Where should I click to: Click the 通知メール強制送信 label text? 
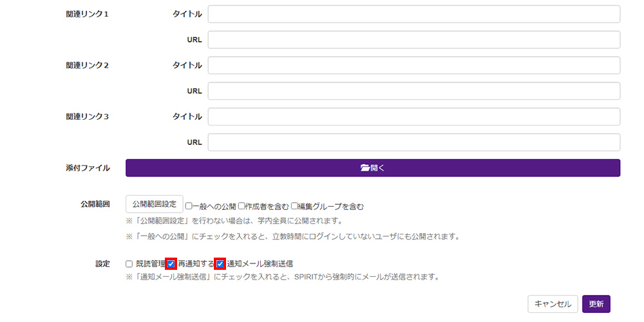[260, 264]
